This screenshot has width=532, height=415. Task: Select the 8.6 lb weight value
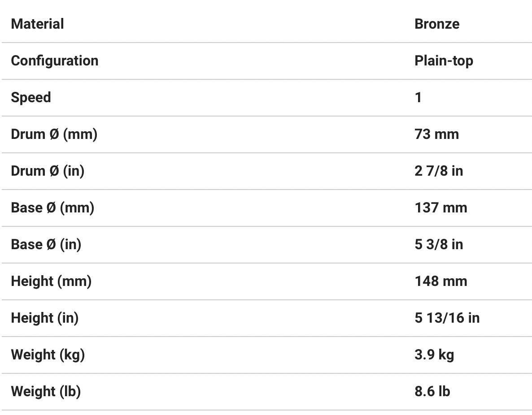[432, 391]
